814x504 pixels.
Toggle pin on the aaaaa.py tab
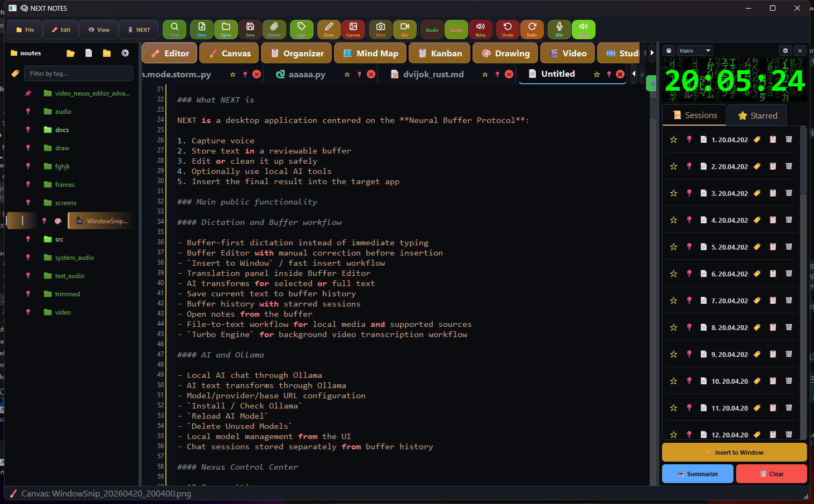click(x=359, y=74)
